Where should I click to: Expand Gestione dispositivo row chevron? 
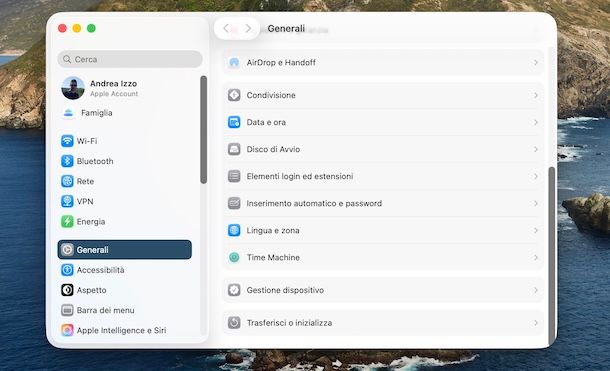coord(536,290)
